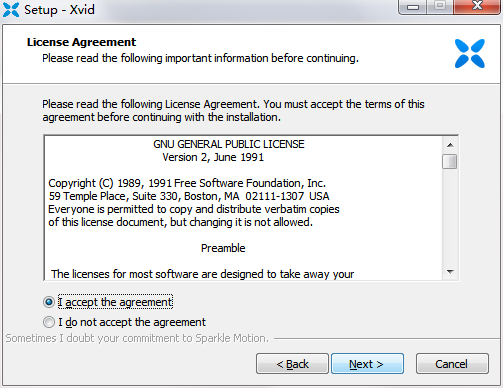
Task: Click the Xvid icon in title bar
Action: tap(11, 10)
